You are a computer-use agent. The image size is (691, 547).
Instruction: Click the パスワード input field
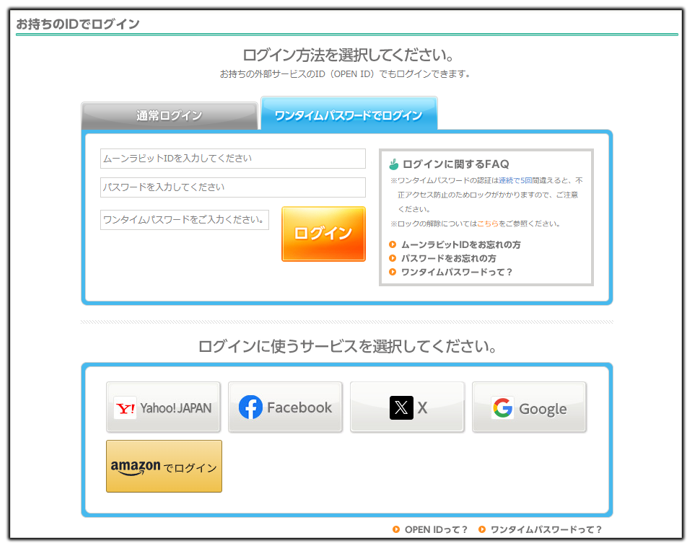pyautogui.click(x=233, y=187)
